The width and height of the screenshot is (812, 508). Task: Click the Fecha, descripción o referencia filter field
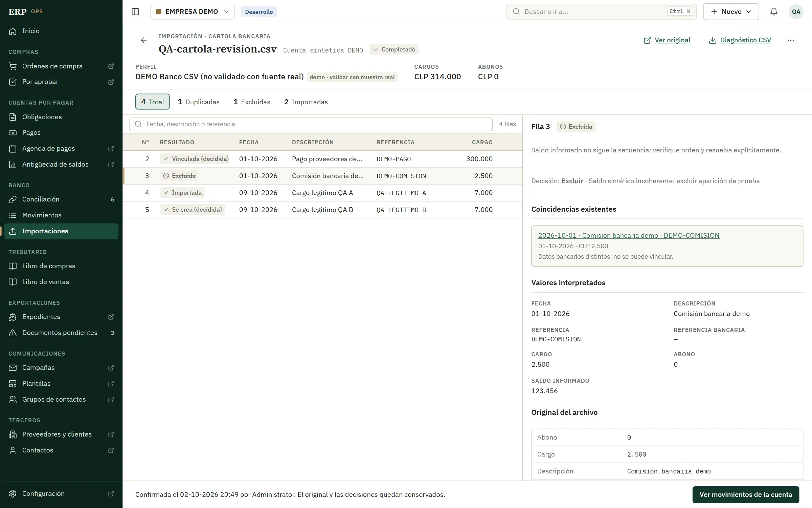[x=311, y=124]
